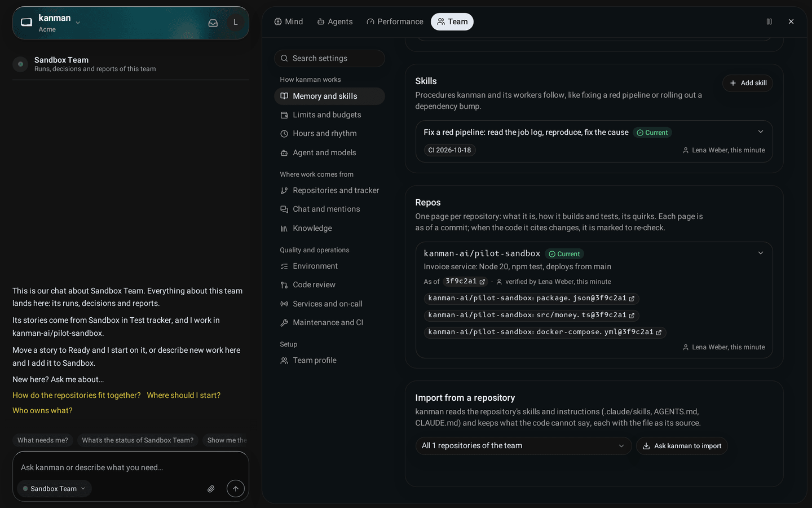Click the user avatar labeled L

[235, 23]
